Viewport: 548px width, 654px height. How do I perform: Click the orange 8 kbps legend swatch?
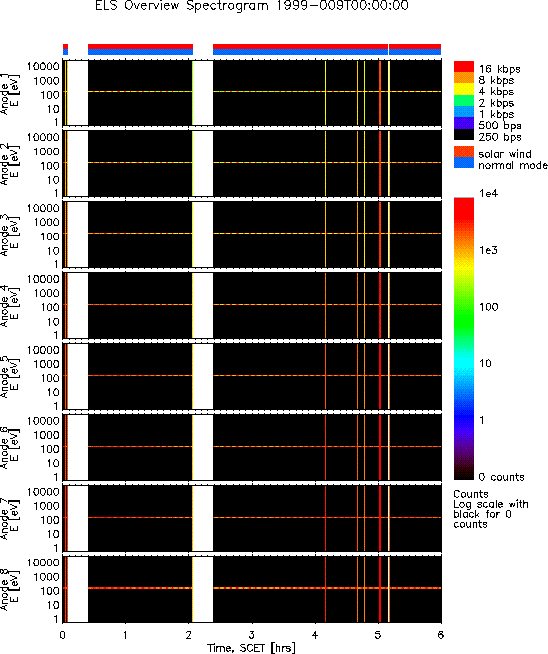click(x=464, y=78)
